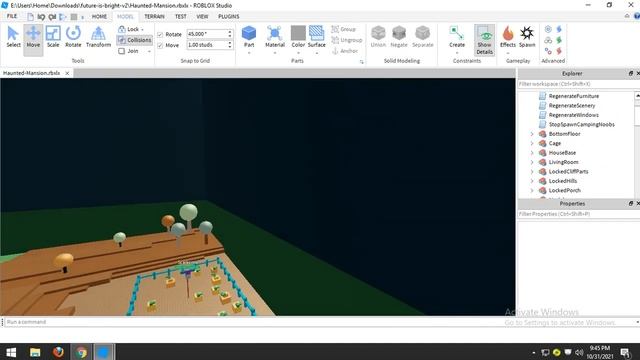Image resolution: width=640 pixels, height=360 pixels.
Task: Select the RegenerateWindows script
Action: point(573,115)
